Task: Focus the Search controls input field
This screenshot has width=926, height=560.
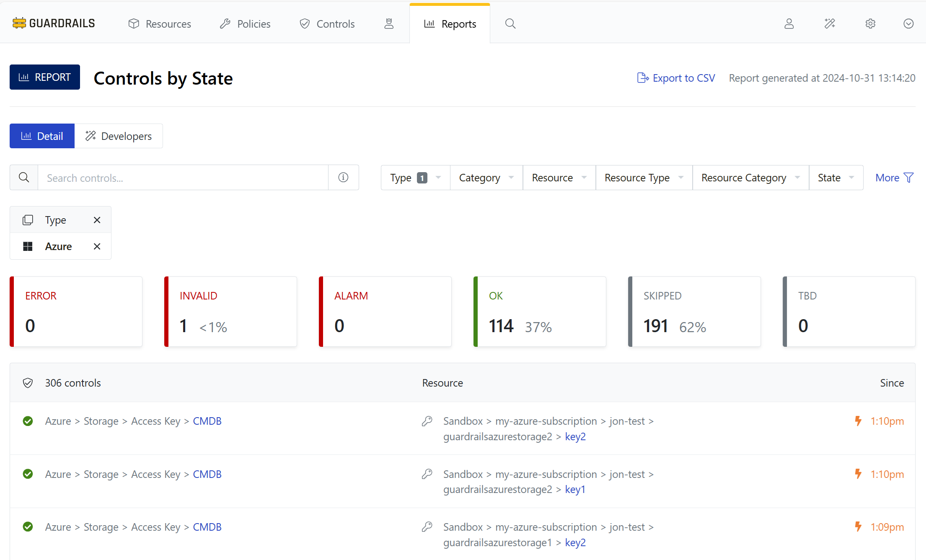Action: pyautogui.click(x=183, y=178)
